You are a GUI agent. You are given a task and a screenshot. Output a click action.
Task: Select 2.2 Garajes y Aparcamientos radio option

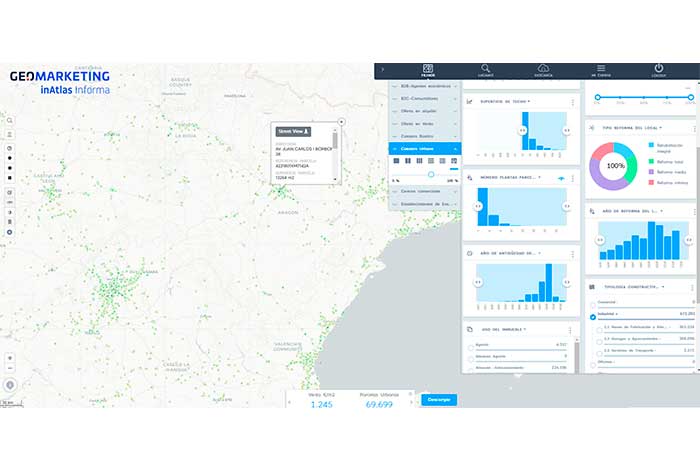599,342
